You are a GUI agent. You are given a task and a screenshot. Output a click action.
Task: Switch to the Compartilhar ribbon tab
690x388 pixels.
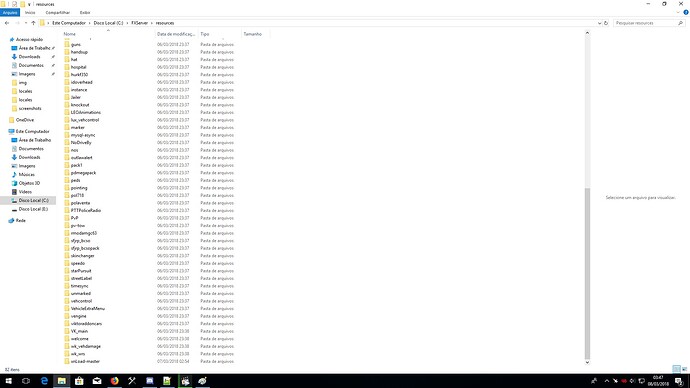tap(58, 12)
